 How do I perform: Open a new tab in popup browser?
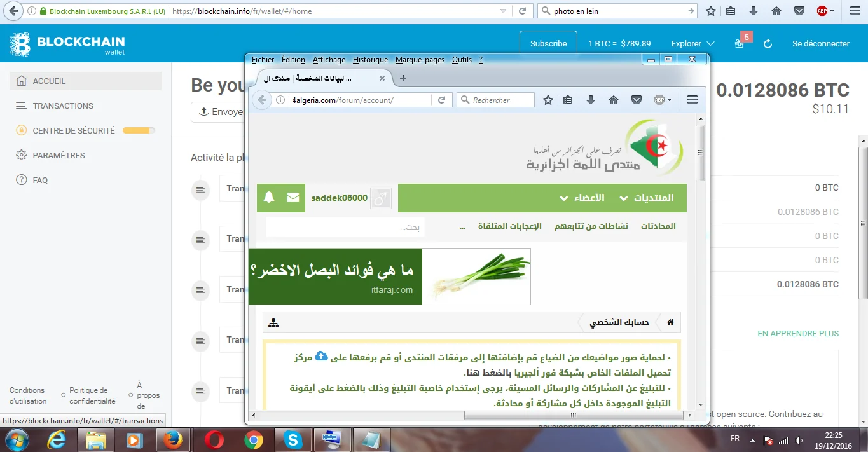[403, 78]
